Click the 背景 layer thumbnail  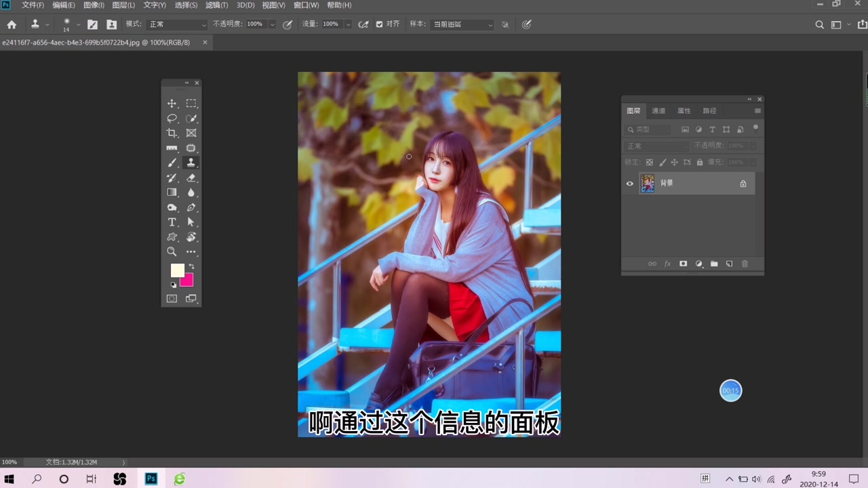(x=648, y=184)
